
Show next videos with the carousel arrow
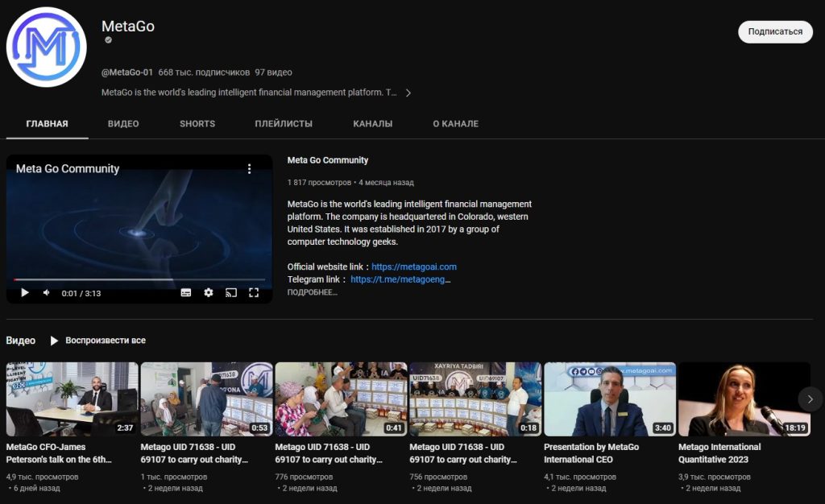pyautogui.click(x=810, y=399)
